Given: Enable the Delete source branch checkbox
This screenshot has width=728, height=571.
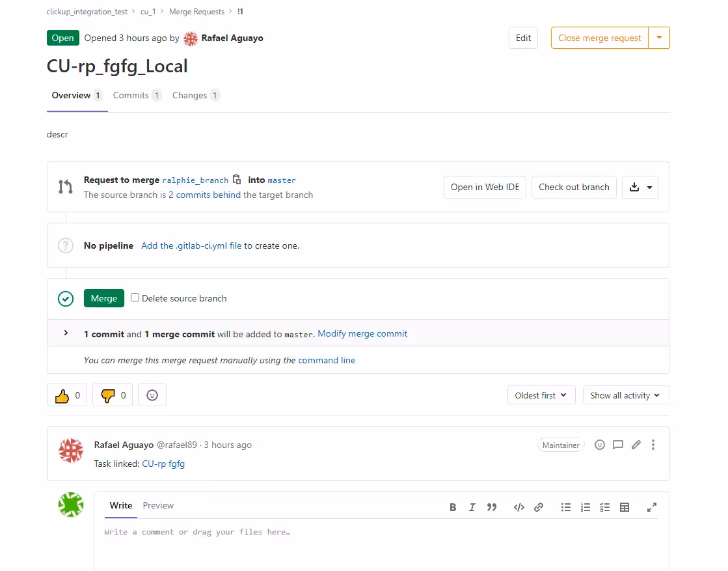Looking at the screenshot, I should (135, 298).
